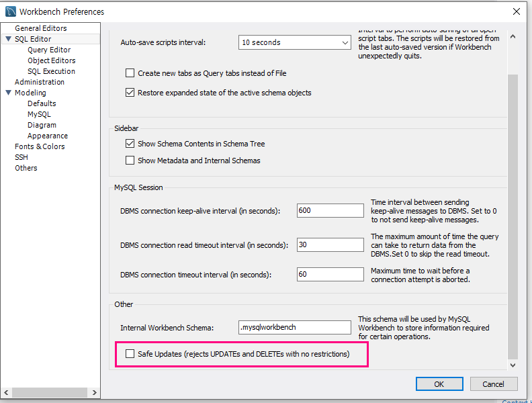Click scroll down arrow of settings panel
Image resolution: width=532 pixels, height=403 pixels.
[x=513, y=365]
